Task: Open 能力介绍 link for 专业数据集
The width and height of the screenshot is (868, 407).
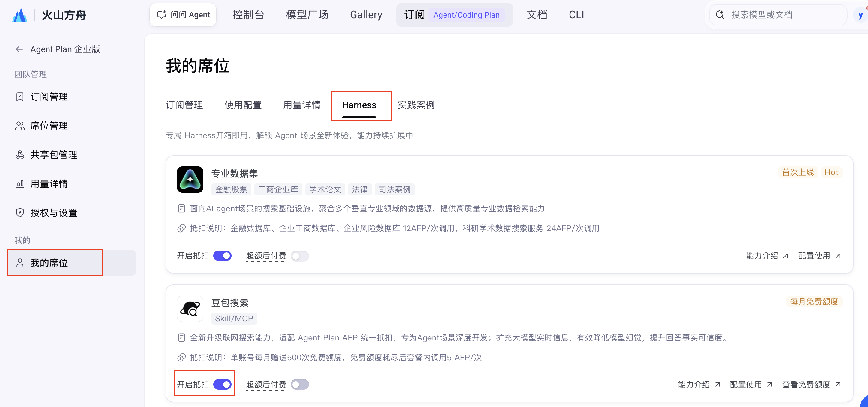Action: click(x=767, y=256)
